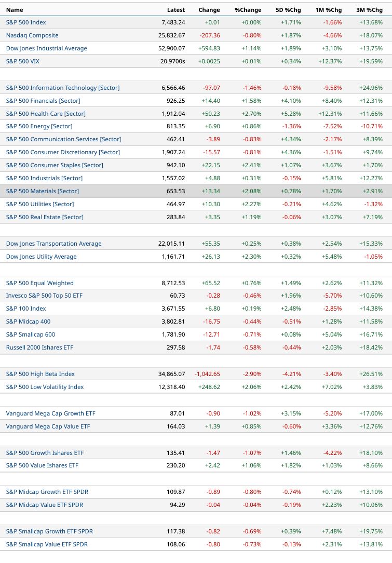
Task: Click Materials sector latest value 653.53
Action: click(176, 191)
